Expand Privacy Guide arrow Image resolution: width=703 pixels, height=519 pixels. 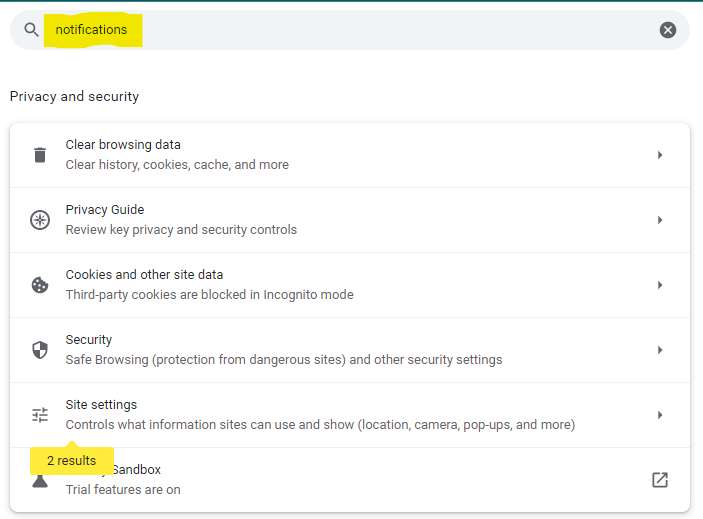[x=660, y=220]
